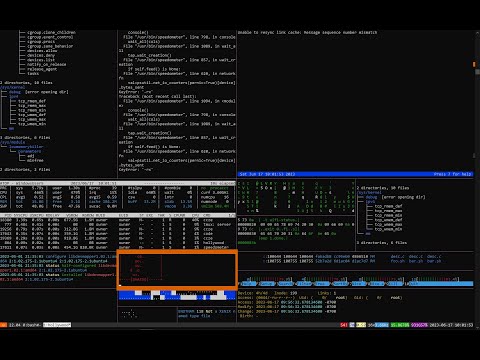Screen dimensions: 480x360
Task: Select debug folder in left tree pane
Action: (15, 92)
